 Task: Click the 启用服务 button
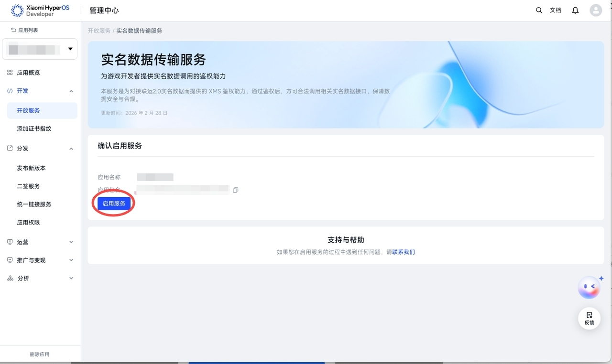(x=114, y=203)
